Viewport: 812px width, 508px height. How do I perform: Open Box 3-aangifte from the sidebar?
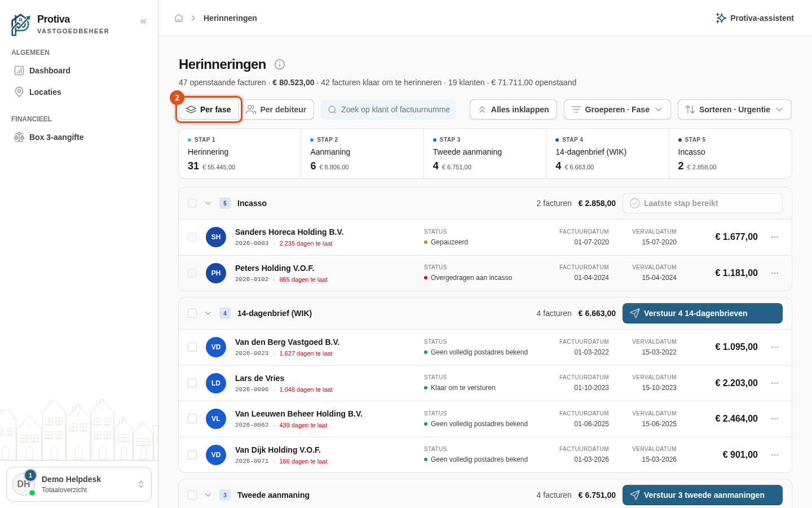click(x=79, y=137)
